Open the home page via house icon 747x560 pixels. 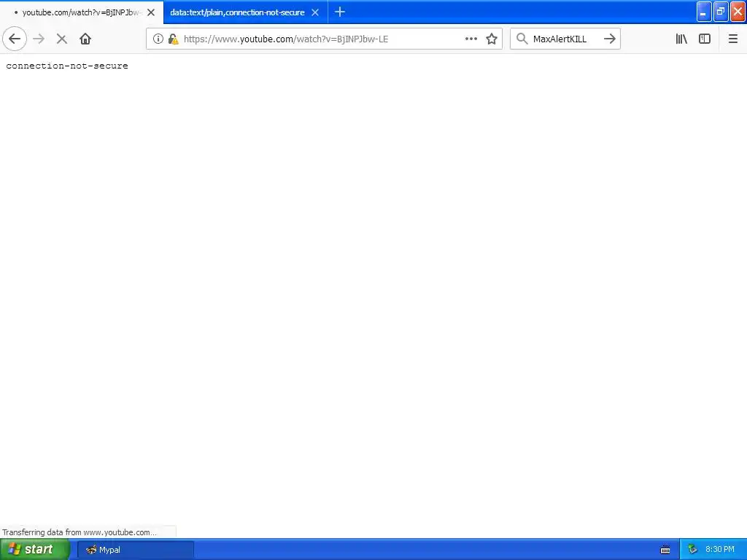pyautogui.click(x=85, y=39)
